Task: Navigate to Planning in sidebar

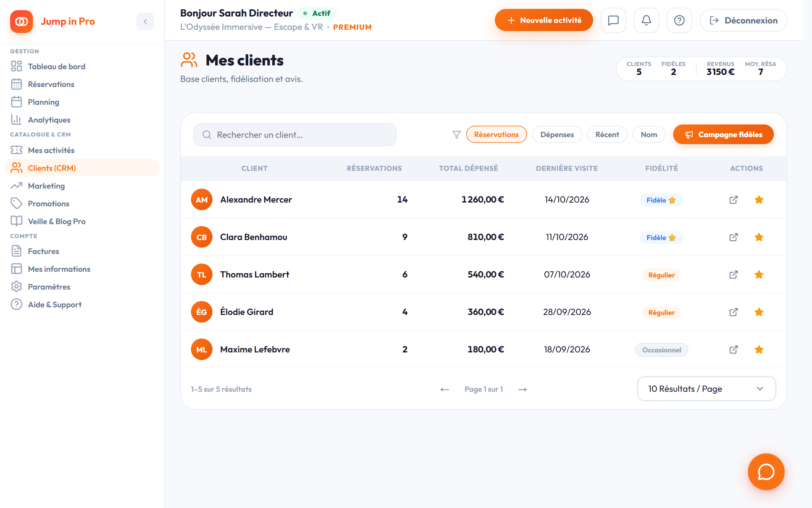Action: [x=82, y=102]
